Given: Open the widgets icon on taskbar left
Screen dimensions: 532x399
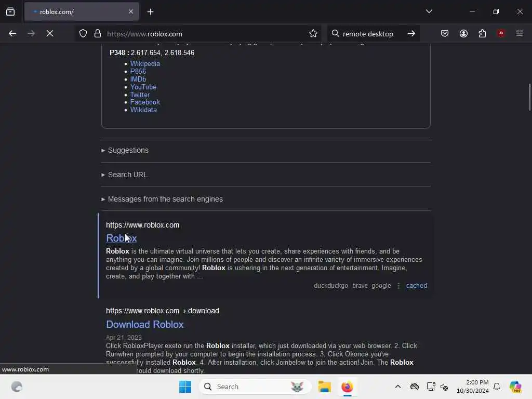Looking at the screenshot, I should (17, 387).
